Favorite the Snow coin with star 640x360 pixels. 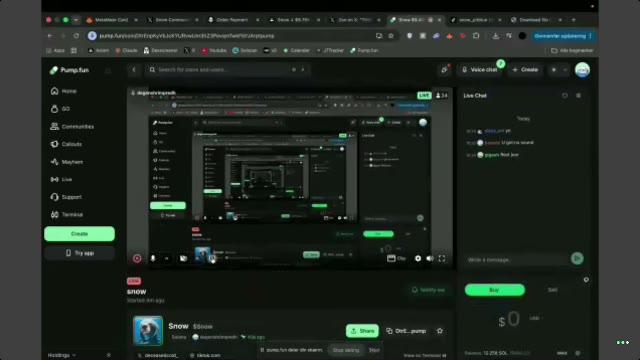pyautogui.click(x=440, y=331)
